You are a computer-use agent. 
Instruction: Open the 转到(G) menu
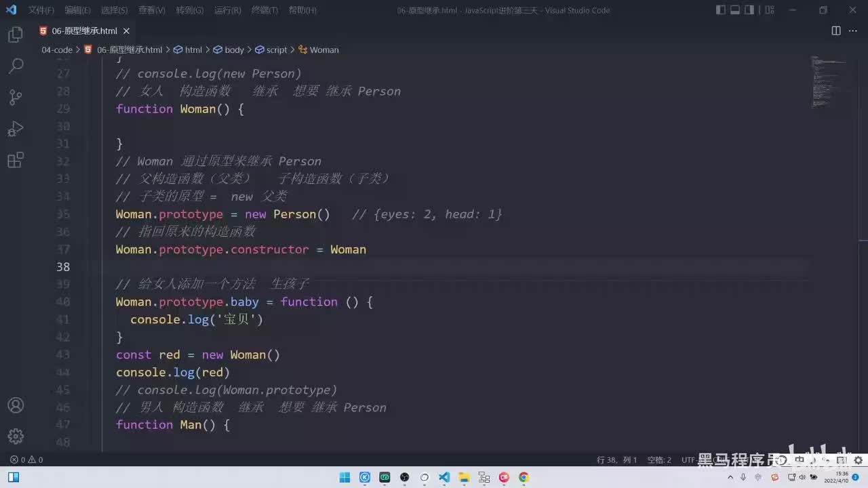click(189, 10)
